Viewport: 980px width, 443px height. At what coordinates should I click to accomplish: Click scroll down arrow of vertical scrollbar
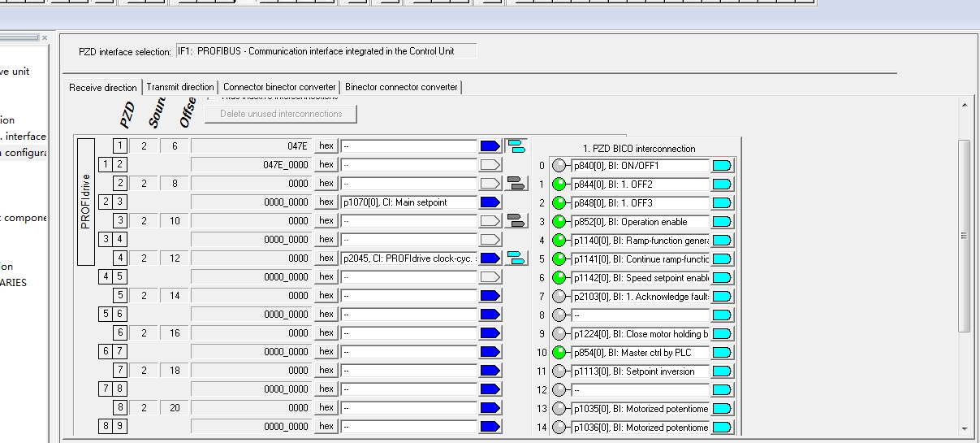coord(965,429)
